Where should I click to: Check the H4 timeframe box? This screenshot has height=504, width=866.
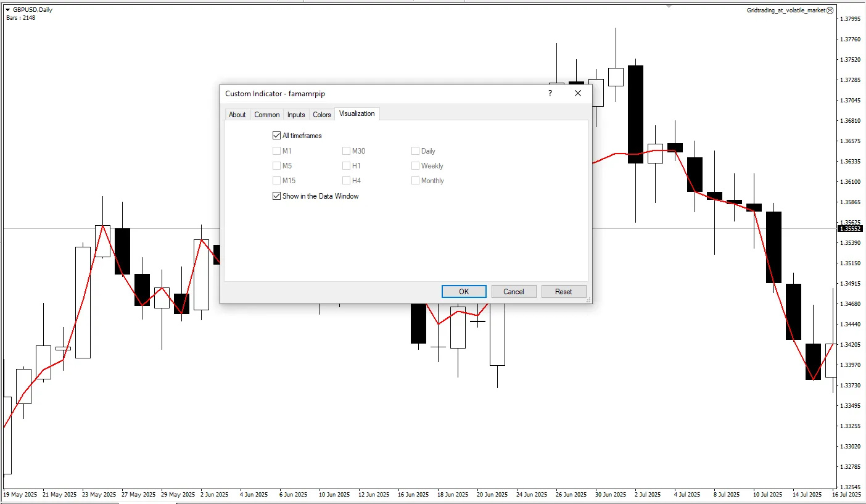pos(346,181)
